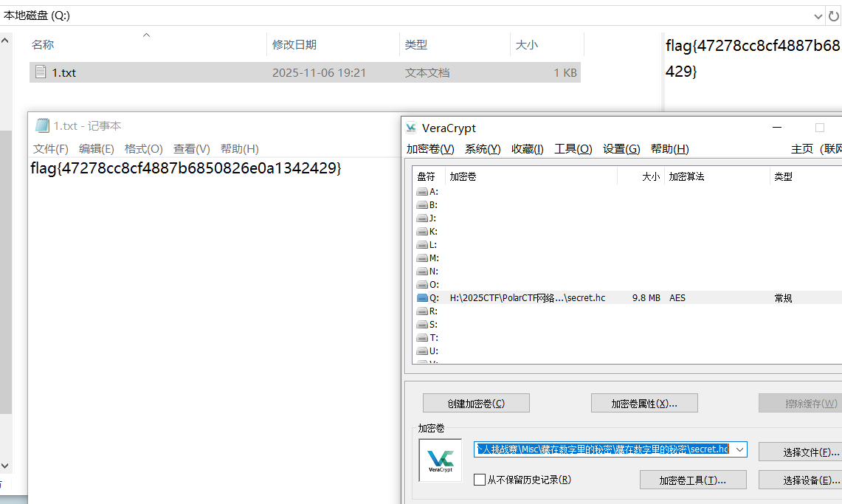Select drive slot O: in VeraCrypt
Viewport: 842px width, 504px height.
[x=428, y=285]
